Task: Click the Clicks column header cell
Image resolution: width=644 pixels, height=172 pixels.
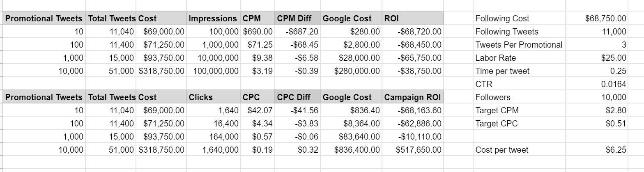Action: click(213, 97)
